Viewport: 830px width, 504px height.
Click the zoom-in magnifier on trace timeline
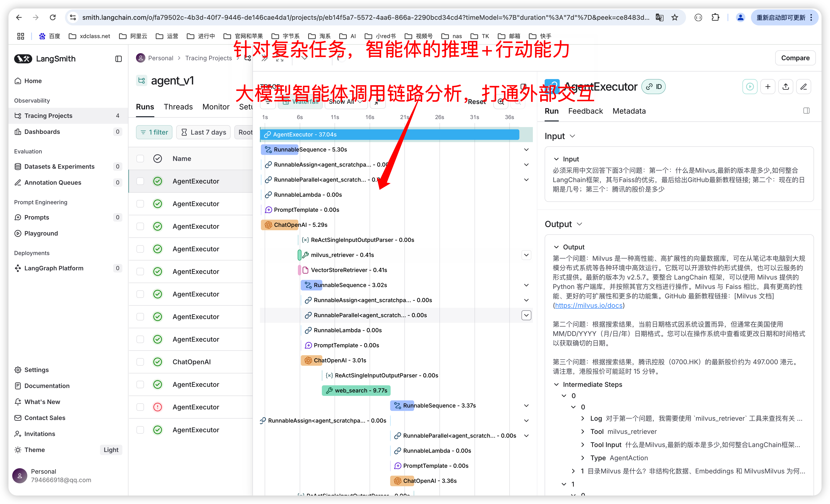[x=501, y=102]
